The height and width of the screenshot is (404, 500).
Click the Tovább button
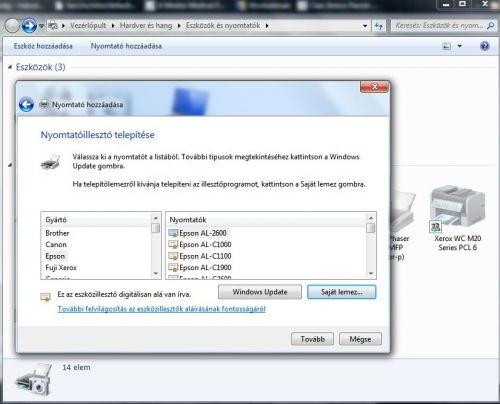(312, 339)
